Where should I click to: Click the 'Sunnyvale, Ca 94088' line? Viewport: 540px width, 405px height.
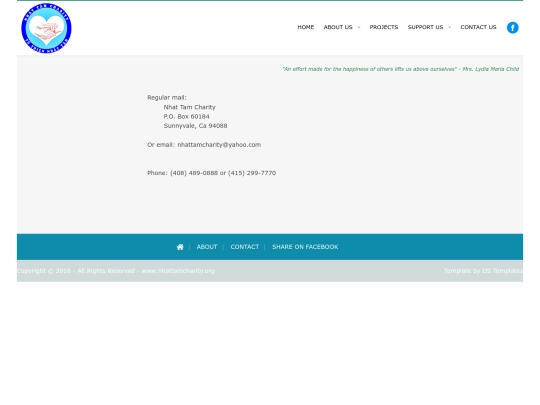195,126
